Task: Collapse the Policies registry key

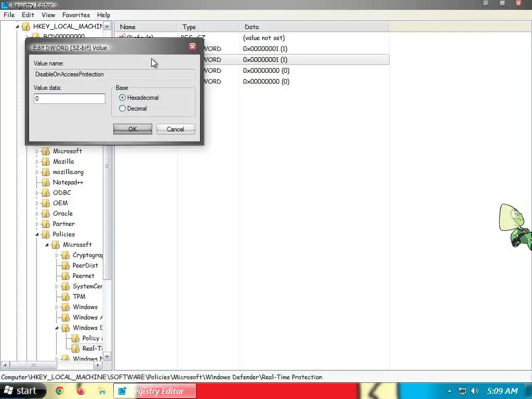Action: 37,234
